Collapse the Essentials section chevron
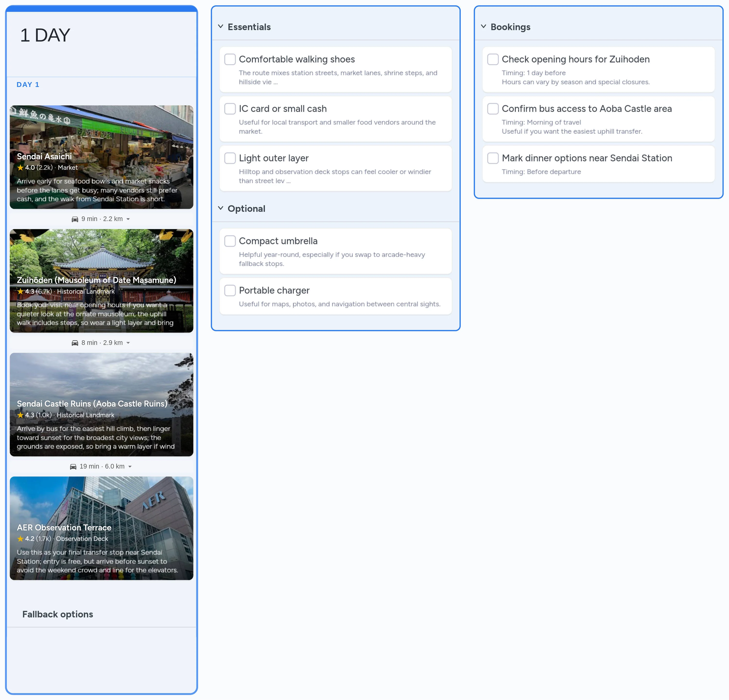The image size is (729, 700). click(221, 26)
